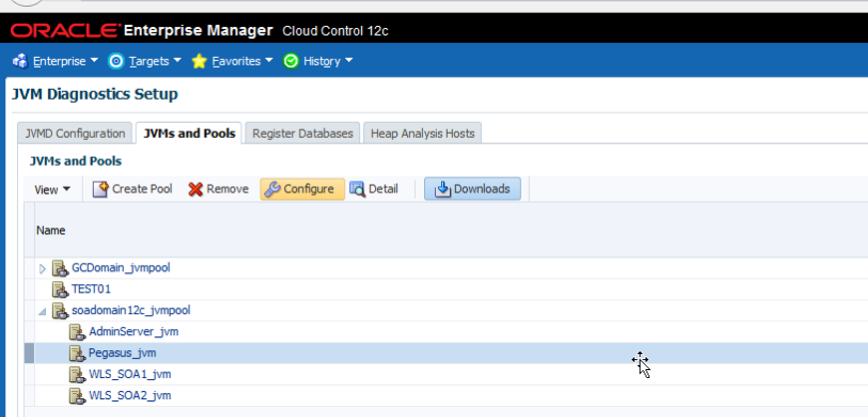The width and height of the screenshot is (868, 417).
Task: Click the AdminServer_jvm icon
Action: coord(77,332)
